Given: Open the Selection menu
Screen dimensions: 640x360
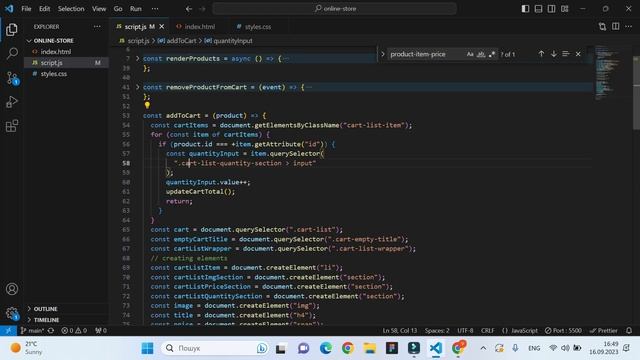Looking at the screenshot, I should coord(71,9).
